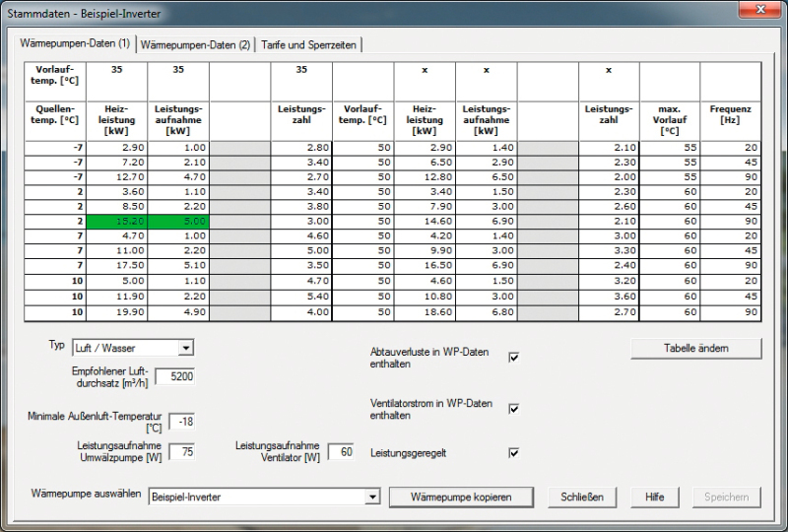Select the Leistungsaufnahme cell 5.10
The image size is (788, 532).
tap(178, 265)
